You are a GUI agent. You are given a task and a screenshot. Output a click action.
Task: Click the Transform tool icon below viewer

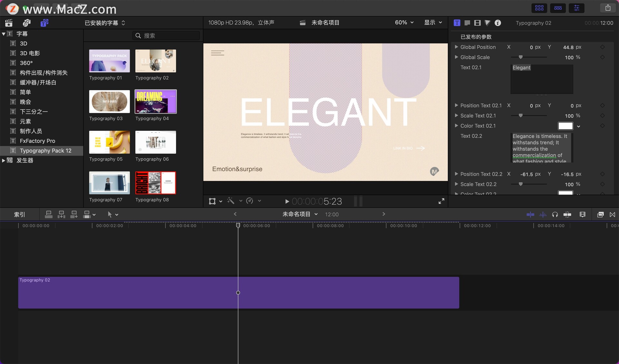coord(212,201)
